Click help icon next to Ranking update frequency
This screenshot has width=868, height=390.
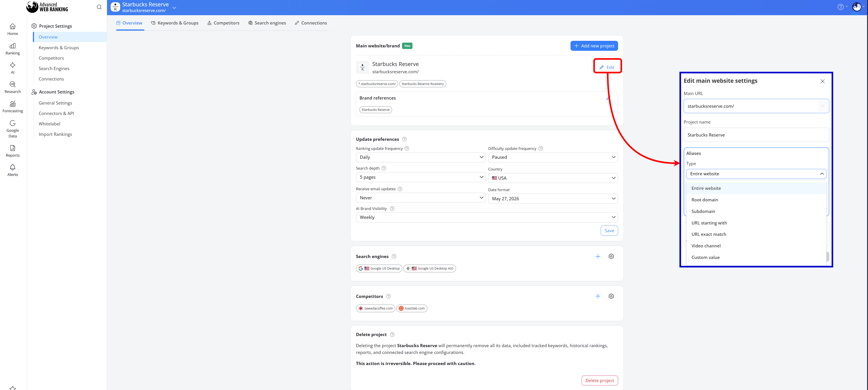(x=407, y=149)
